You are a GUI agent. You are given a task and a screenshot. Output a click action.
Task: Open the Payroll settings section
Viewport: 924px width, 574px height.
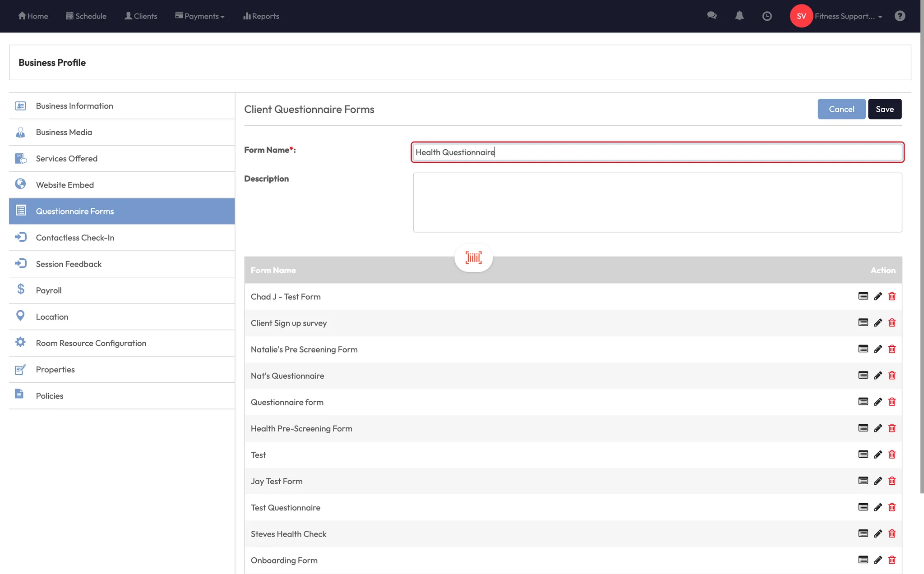coord(49,290)
